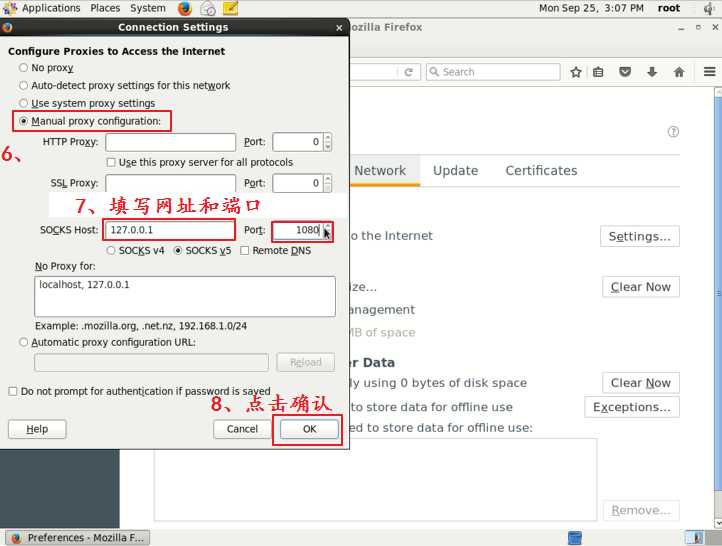Image resolution: width=722 pixels, height=546 pixels.
Task: Click the SOCKS Host field showing 127.0.0.1
Action: [x=169, y=230]
